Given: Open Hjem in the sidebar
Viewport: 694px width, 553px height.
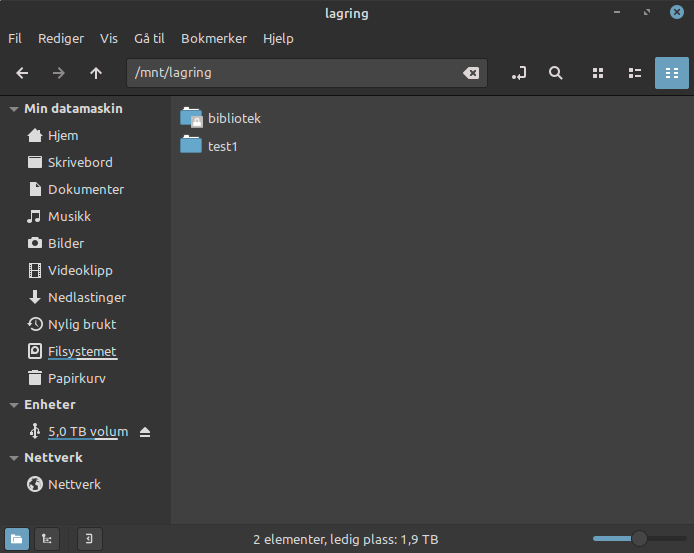Looking at the screenshot, I should tap(85, 135).
